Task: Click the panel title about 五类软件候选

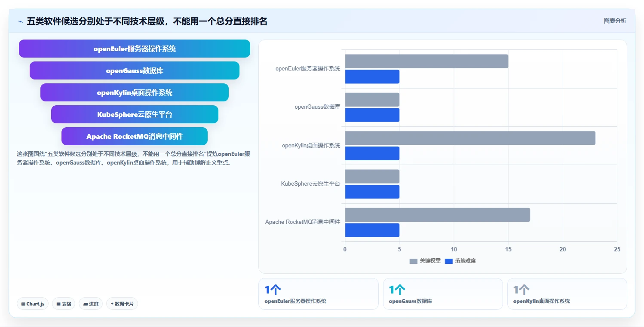Action: tap(147, 21)
